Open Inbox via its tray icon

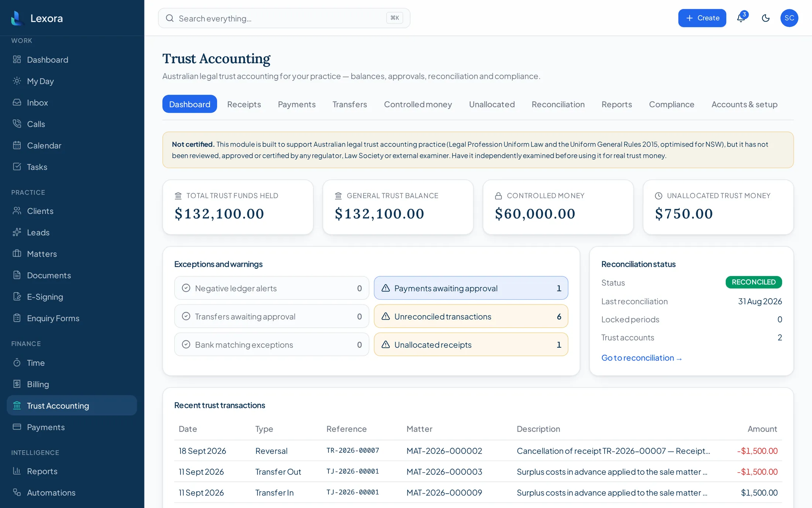click(x=17, y=102)
